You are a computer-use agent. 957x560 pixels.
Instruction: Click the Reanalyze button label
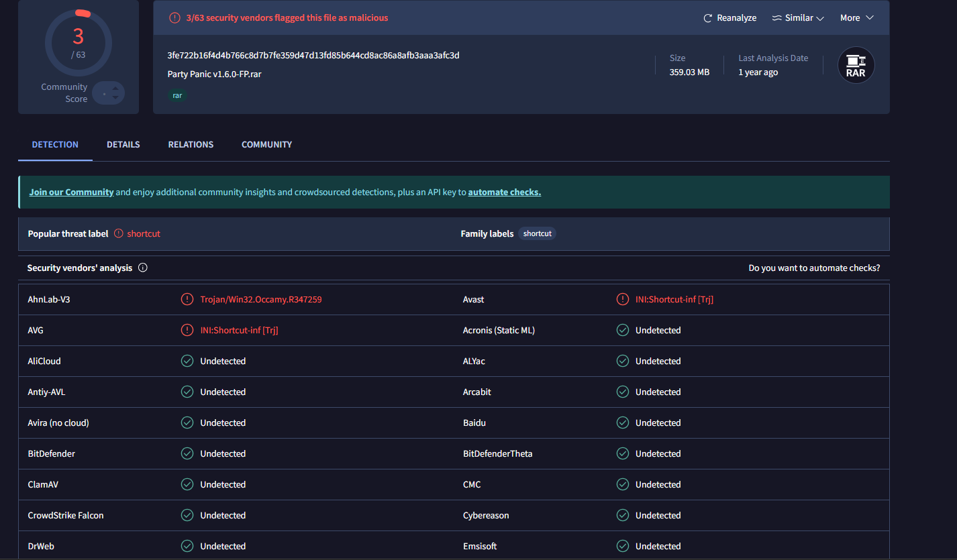pos(736,18)
